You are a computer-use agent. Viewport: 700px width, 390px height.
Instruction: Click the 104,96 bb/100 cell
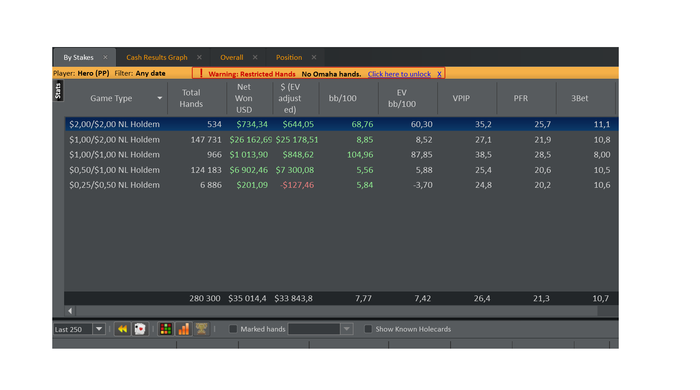[360, 155]
